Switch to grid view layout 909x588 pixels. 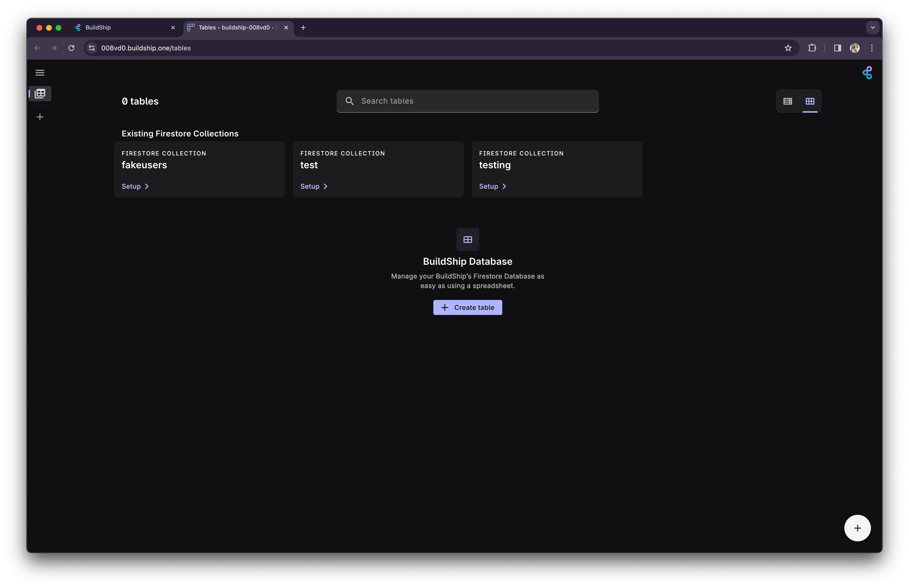click(x=810, y=101)
